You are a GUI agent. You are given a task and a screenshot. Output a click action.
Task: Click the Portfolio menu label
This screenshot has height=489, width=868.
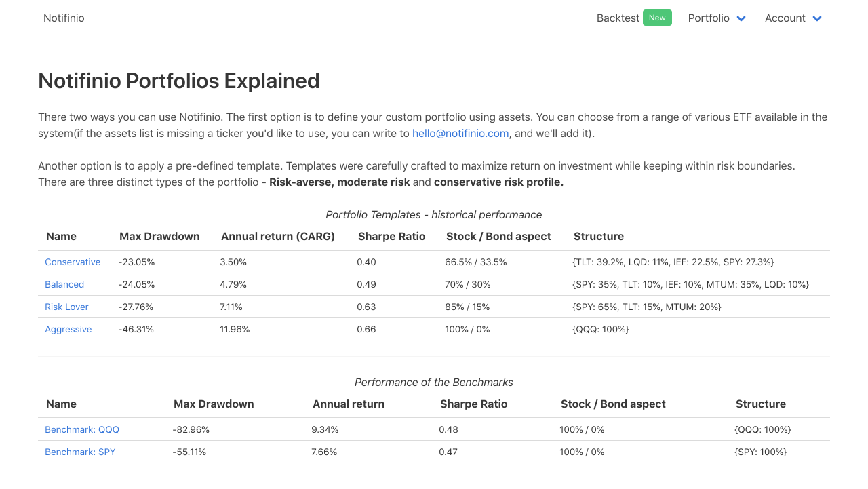709,18
